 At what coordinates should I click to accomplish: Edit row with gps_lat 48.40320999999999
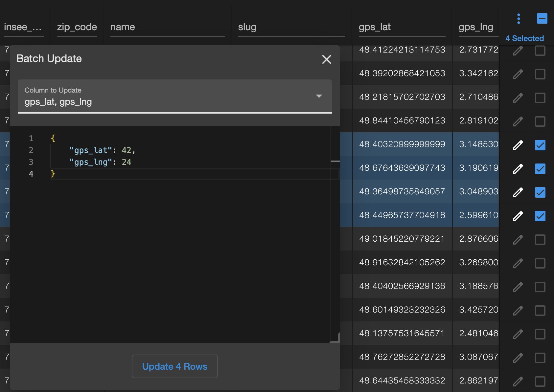(518, 145)
